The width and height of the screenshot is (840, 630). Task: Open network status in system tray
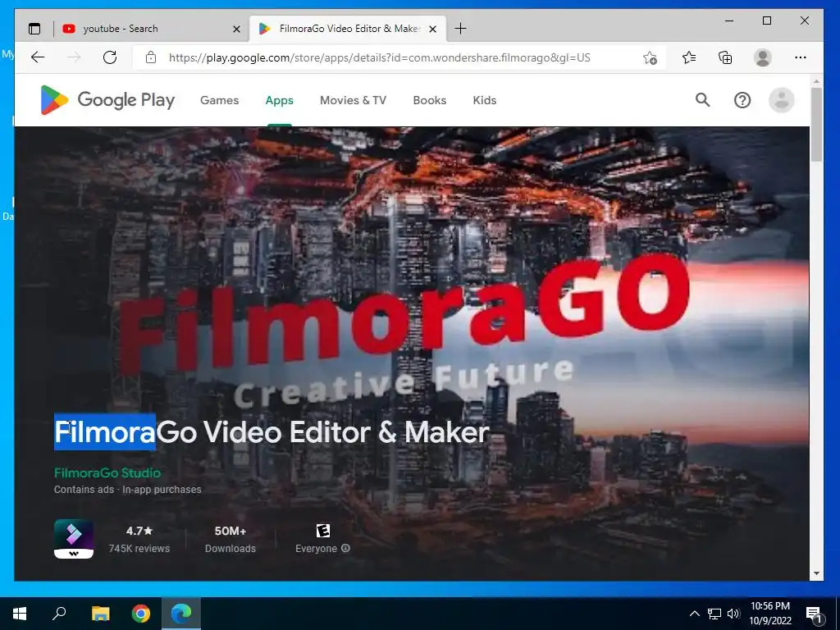click(714, 614)
